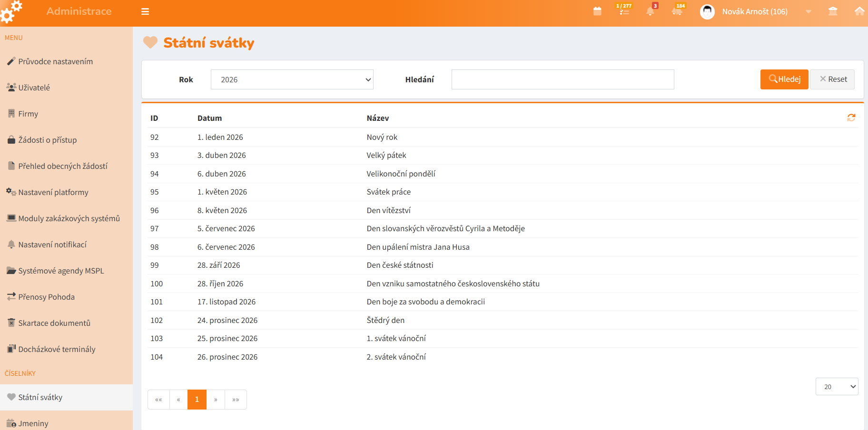Refresh the holidays table with reload icon

pos(851,117)
